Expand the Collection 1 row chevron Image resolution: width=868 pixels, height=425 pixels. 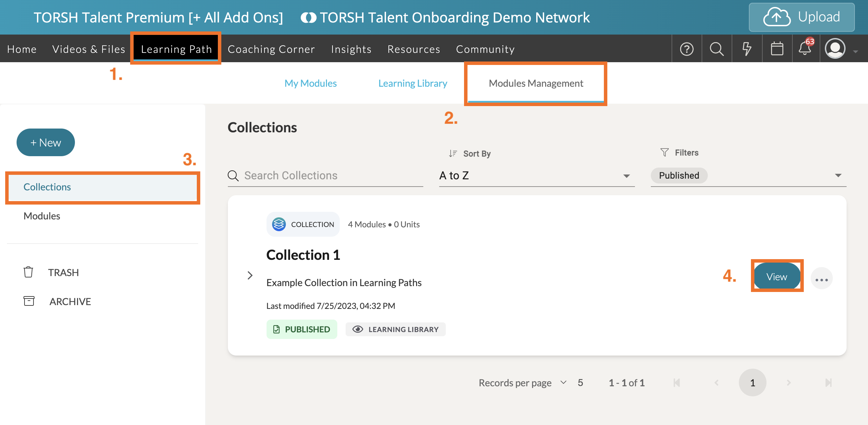(250, 275)
